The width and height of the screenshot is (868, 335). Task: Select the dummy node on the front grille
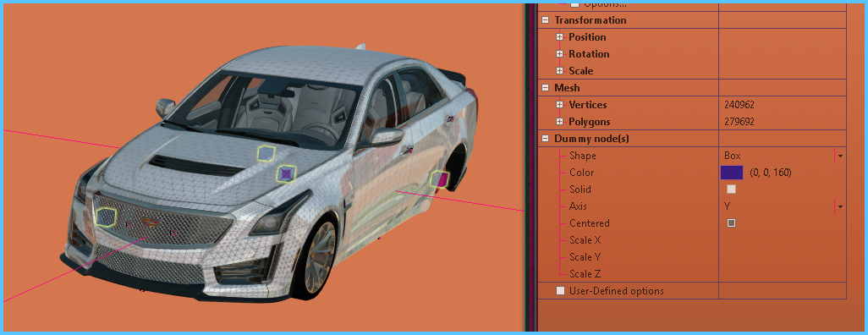pos(106,217)
